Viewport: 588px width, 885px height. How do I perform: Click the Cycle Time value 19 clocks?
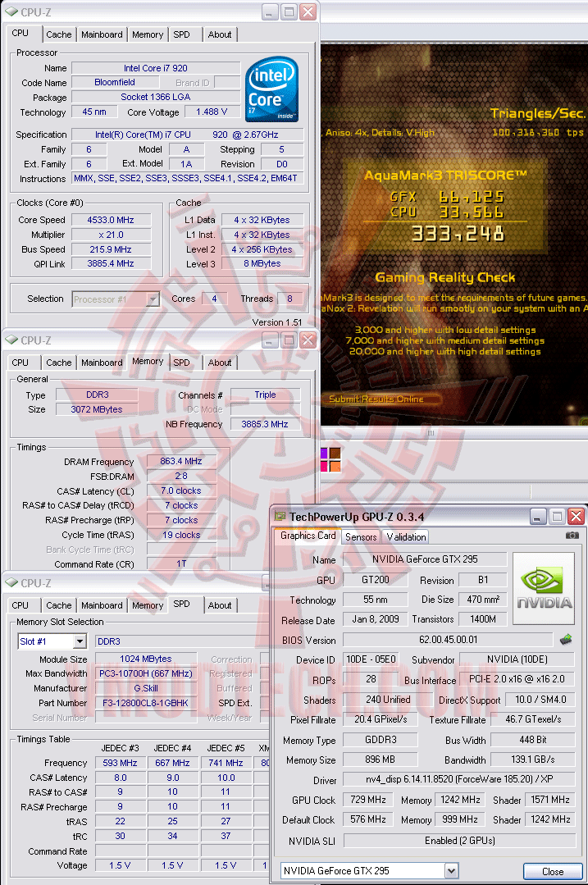click(181, 535)
